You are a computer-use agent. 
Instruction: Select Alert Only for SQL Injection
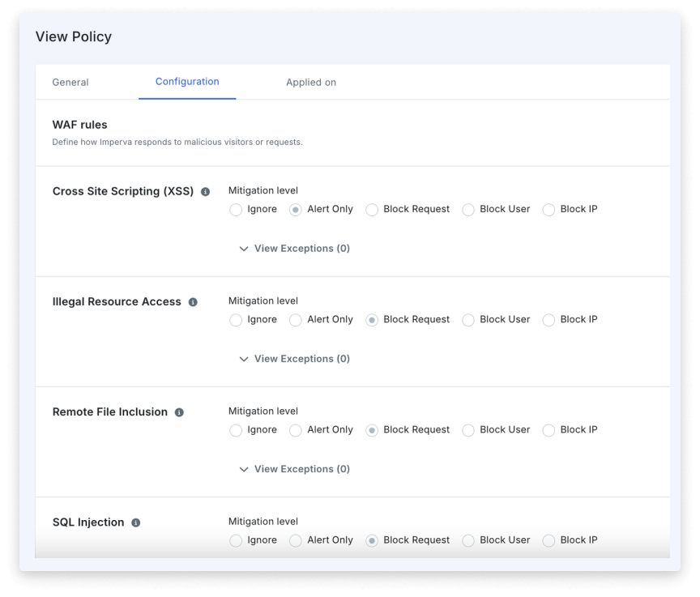click(296, 540)
